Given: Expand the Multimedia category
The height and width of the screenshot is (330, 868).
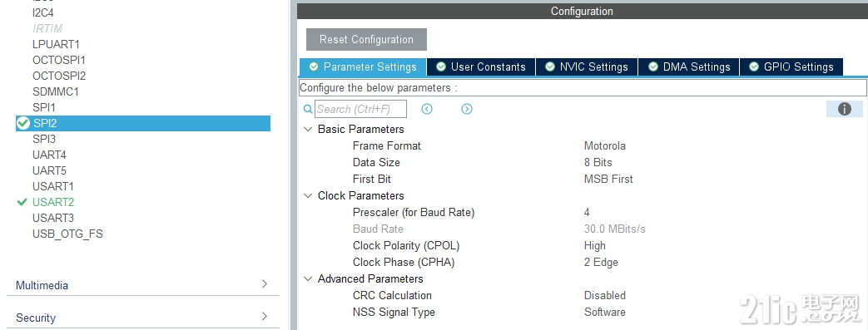Looking at the screenshot, I should click(x=264, y=284).
